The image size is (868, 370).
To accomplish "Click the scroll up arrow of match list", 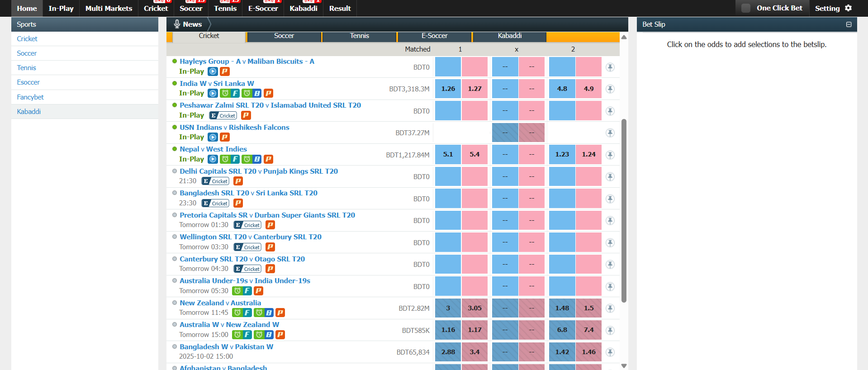I will tap(624, 37).
